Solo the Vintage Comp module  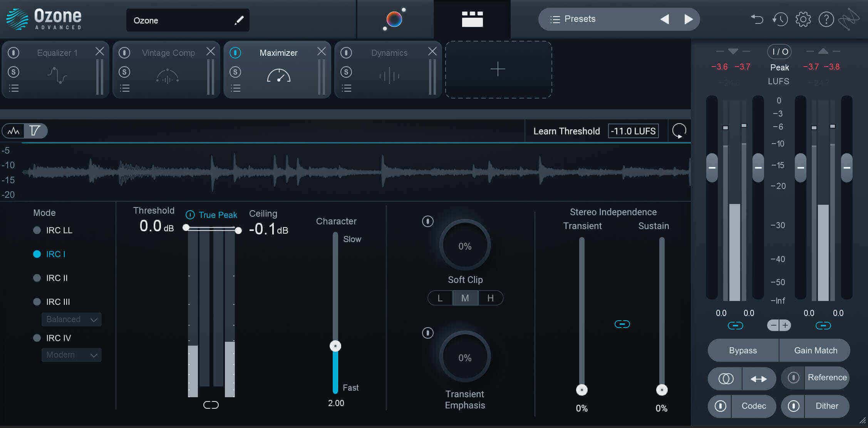click(x=124, y=72)
